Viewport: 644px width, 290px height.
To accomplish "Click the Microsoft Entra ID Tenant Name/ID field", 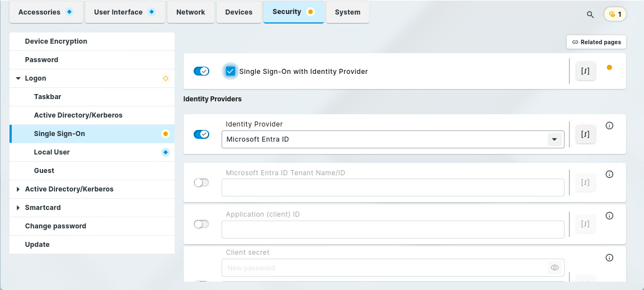I will [x=392, y=188].
